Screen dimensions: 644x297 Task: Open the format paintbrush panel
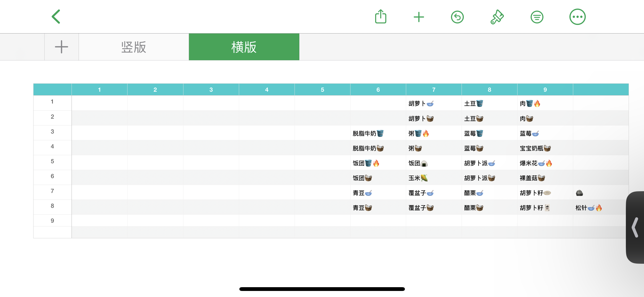[x=497, y=17]
